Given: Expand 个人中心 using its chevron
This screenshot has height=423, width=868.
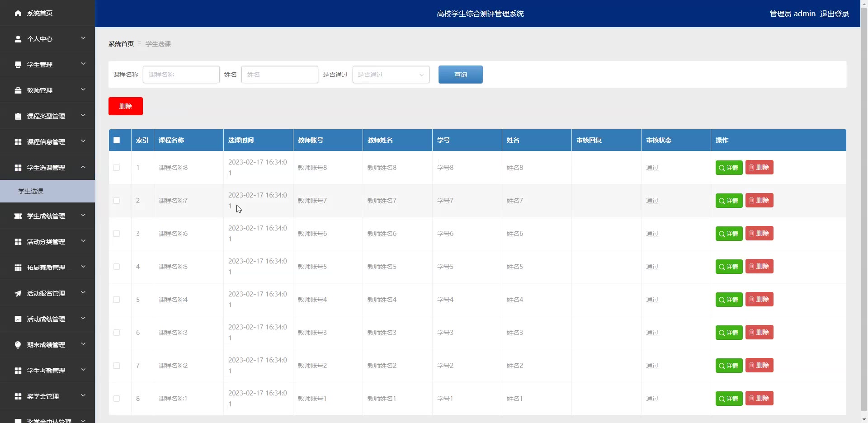Looking at the screenshot, I should click(83, 38).
